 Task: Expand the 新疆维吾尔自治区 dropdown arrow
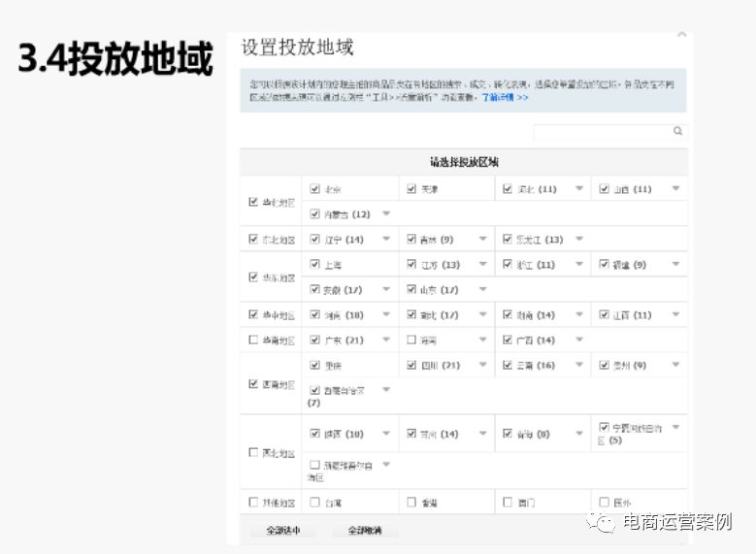[386, 465]
